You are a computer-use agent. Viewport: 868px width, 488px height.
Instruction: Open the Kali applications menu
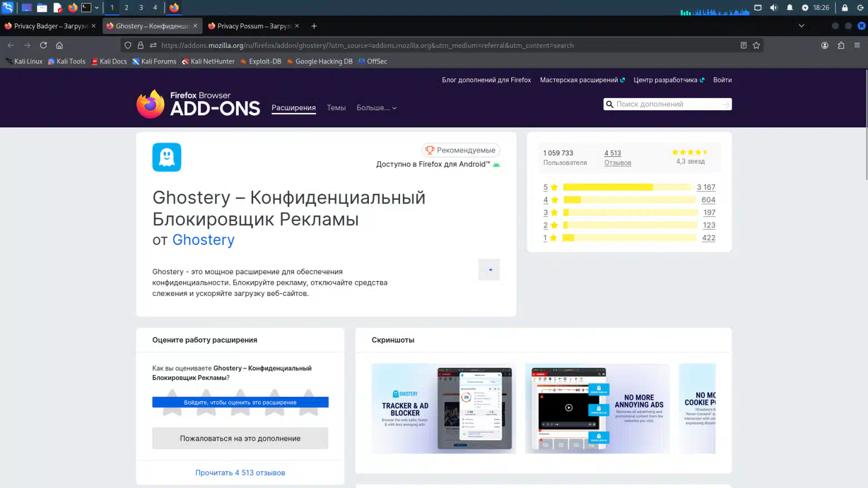pyautogui.click(x=8, y=8)
